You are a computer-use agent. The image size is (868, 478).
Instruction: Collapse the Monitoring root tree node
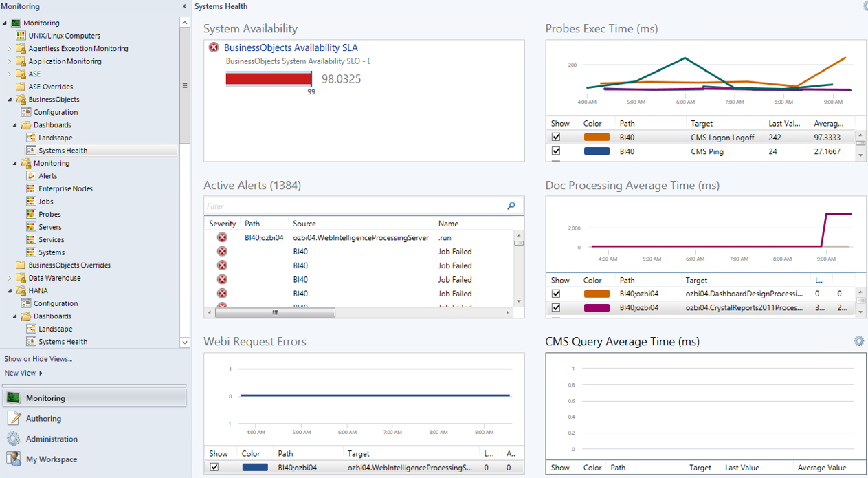pos(5,23)
